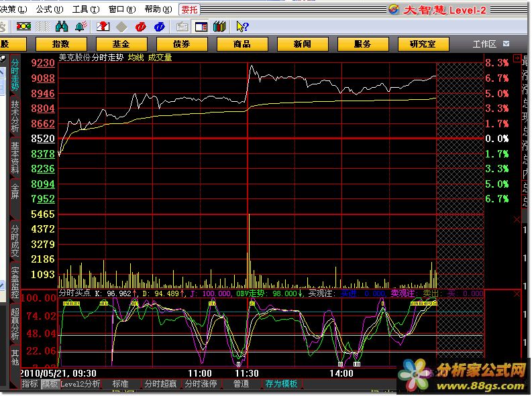Click the blue circular info icon
Image resolution: width=532 pixels, height=396 pixels.
click(x=159, y=27)
